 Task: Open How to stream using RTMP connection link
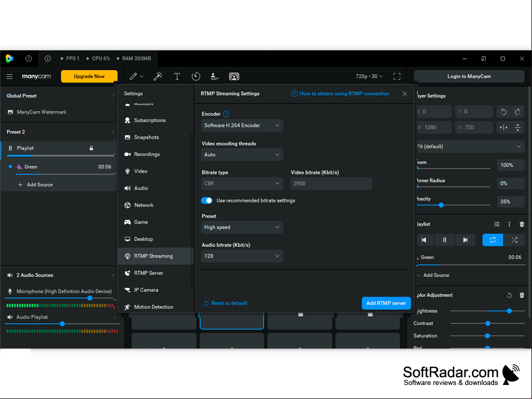(x=340, y=93)
